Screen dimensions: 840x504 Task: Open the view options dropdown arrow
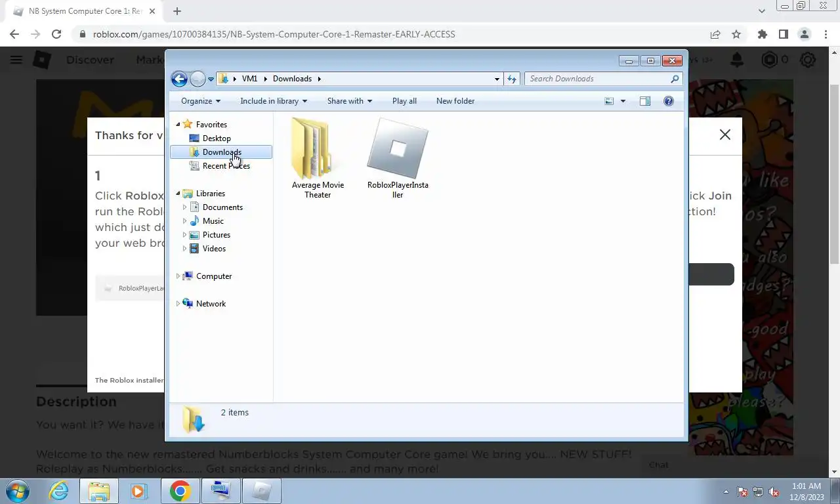(x=623, y=101)
